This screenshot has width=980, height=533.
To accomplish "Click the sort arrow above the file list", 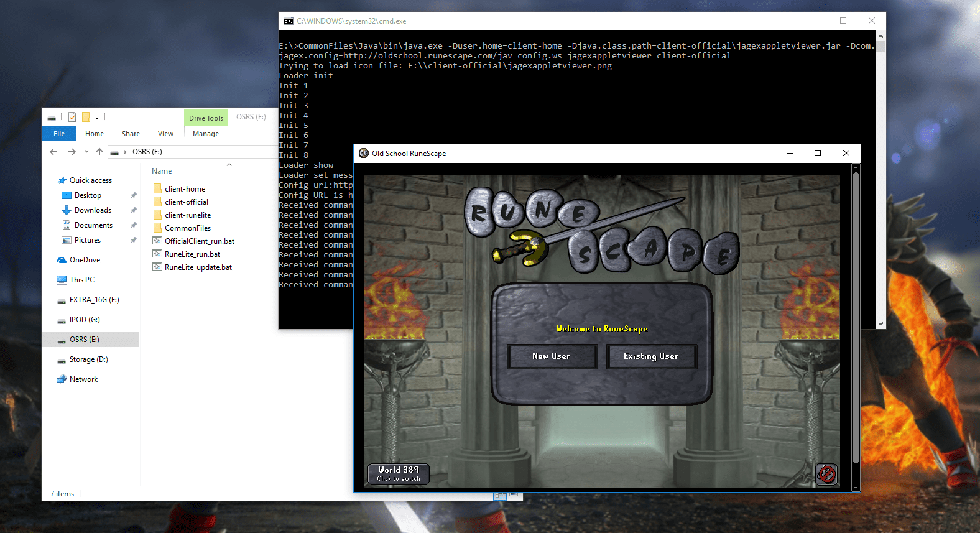I will pyautogui.click(x=229, y=165).
